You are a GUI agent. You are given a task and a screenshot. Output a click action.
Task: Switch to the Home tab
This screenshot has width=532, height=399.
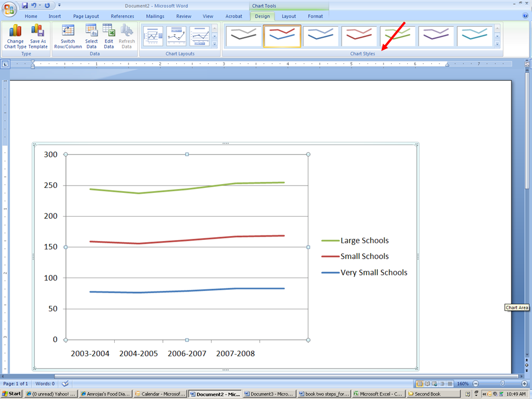coord(31,16)
